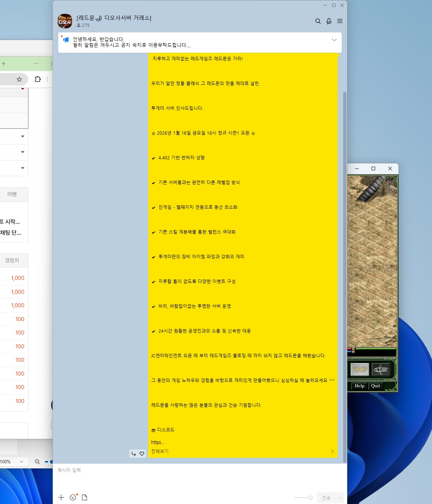Open the emoticon picker

click(73, 497)
